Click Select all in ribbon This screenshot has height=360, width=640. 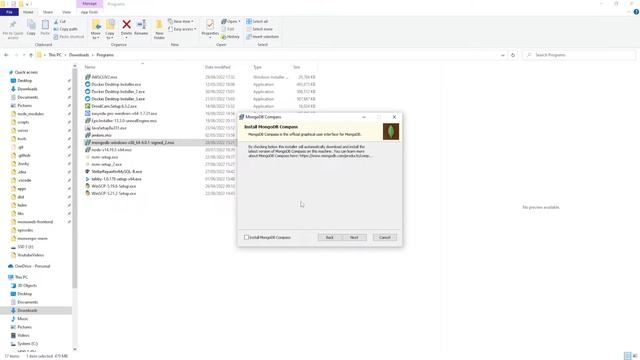(257, 21)
